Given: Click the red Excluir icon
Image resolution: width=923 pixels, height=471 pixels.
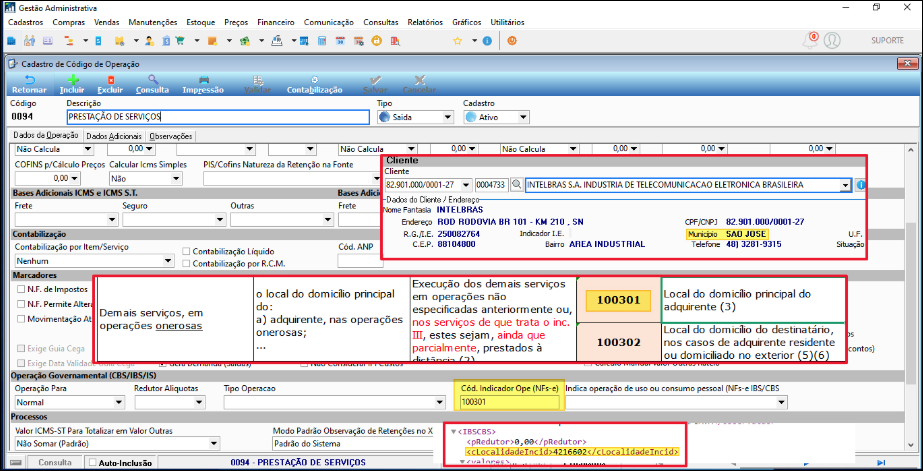Looking at the screenshot, I should coord(111,80).
